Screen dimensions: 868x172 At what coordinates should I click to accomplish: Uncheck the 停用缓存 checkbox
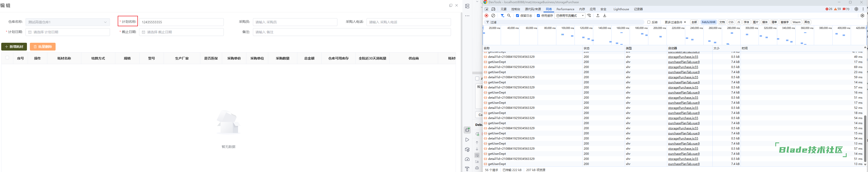(x=538, y=16)
